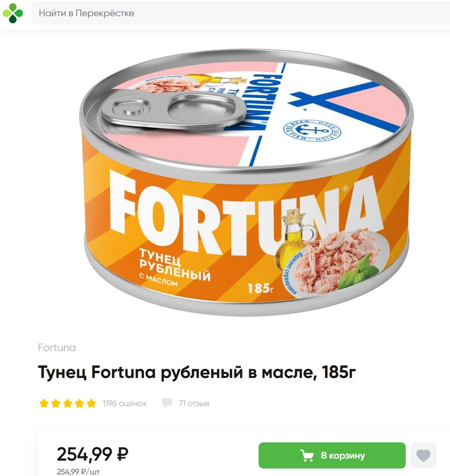Click the Perekrestok clover logo
This screenshot has width=450, height=476.
13,13
